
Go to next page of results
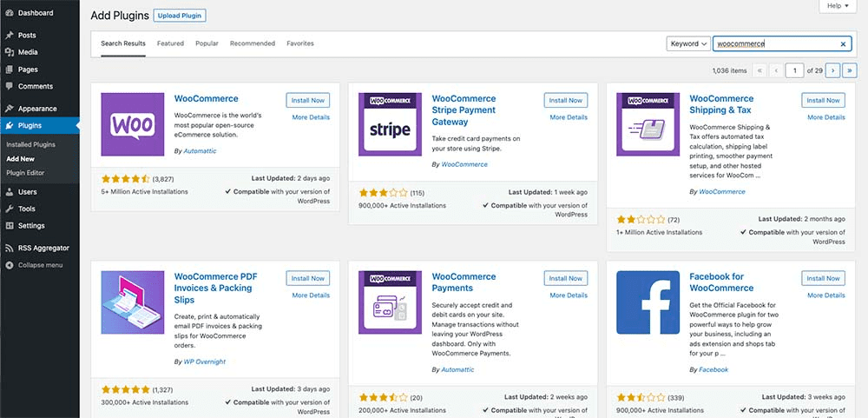click(x=832, y=70)
